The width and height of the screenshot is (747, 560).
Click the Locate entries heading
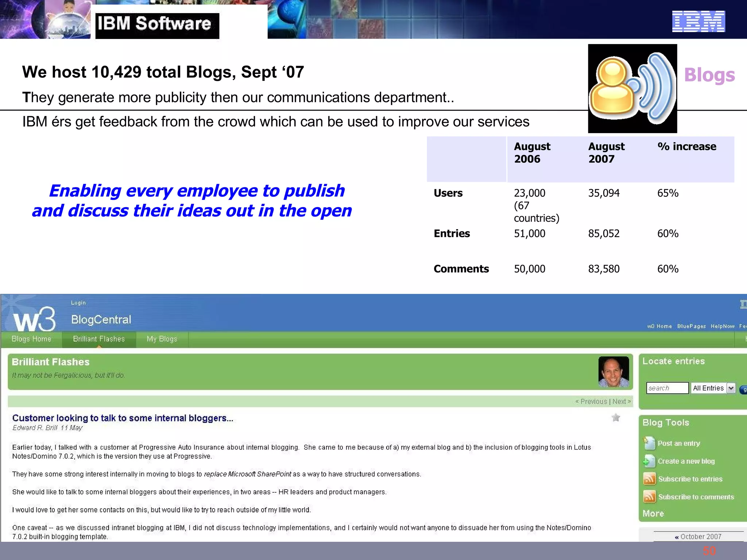coord(673,361)
